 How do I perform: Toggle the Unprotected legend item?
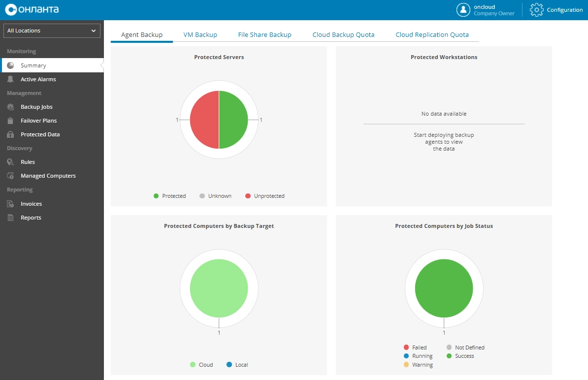point(264,196)
